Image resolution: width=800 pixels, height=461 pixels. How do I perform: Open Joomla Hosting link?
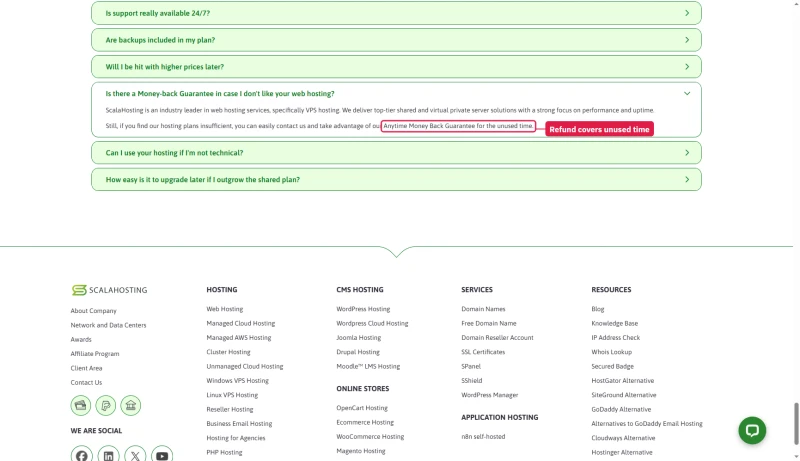pos(358,338)
